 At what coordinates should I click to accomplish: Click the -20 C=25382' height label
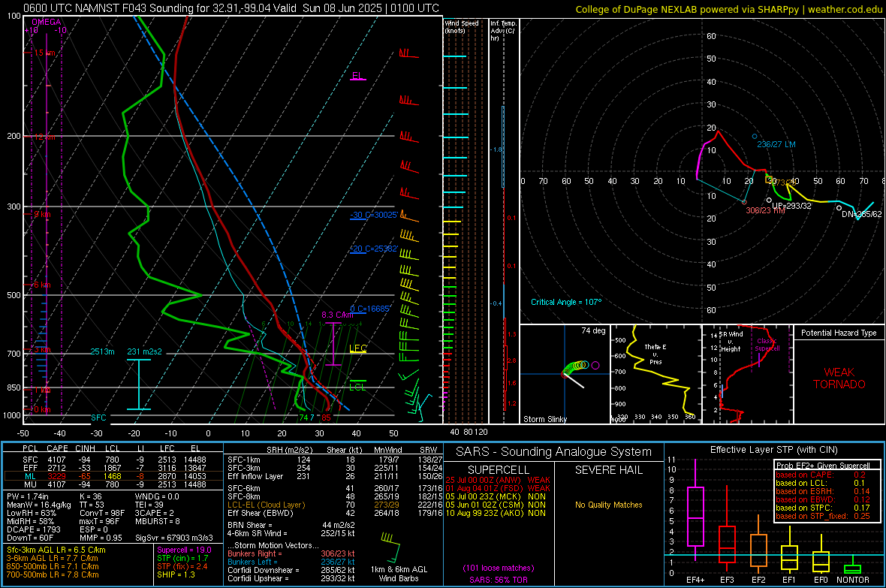[x=373, y=249]
